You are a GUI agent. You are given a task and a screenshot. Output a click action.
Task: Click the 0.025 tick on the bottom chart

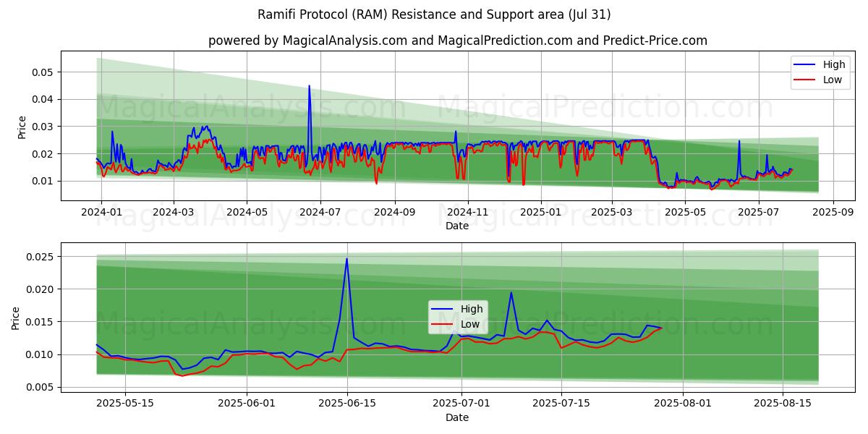pos(41,256)
